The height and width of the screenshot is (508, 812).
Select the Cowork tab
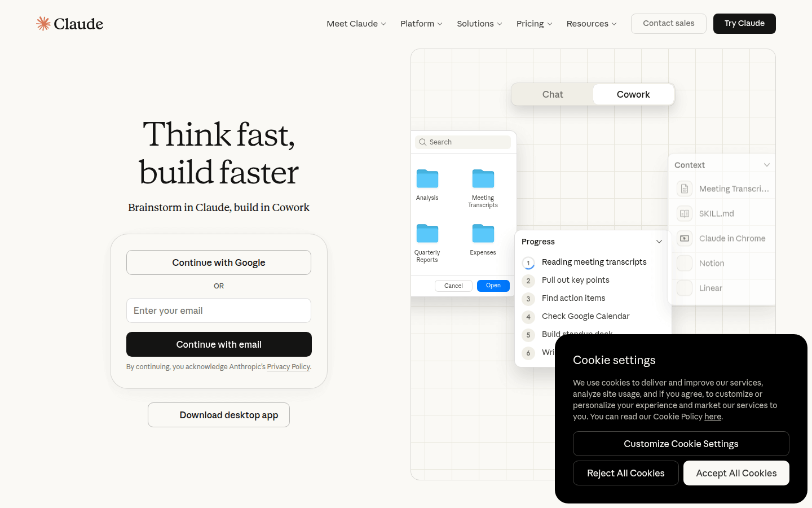633,94
